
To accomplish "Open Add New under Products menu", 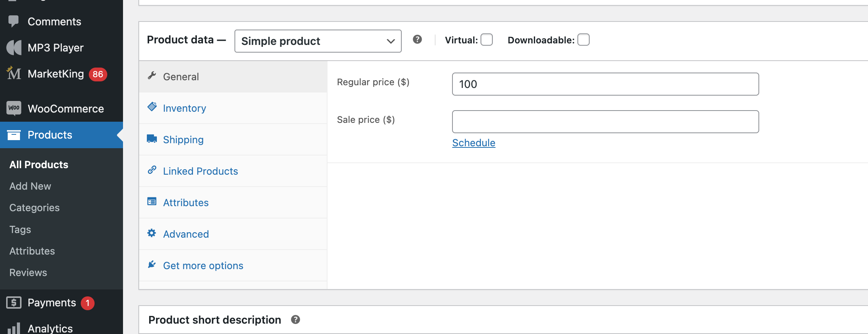I will pos(30,186).
